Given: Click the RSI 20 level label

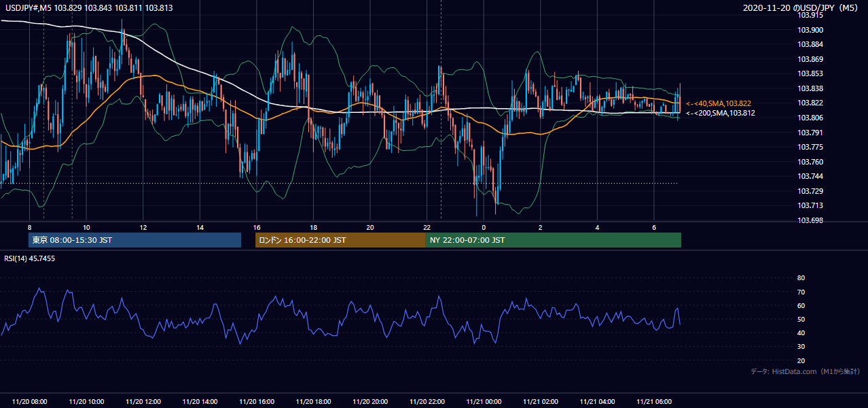Looking at the screenshot, I should click(x=801, y=360).
